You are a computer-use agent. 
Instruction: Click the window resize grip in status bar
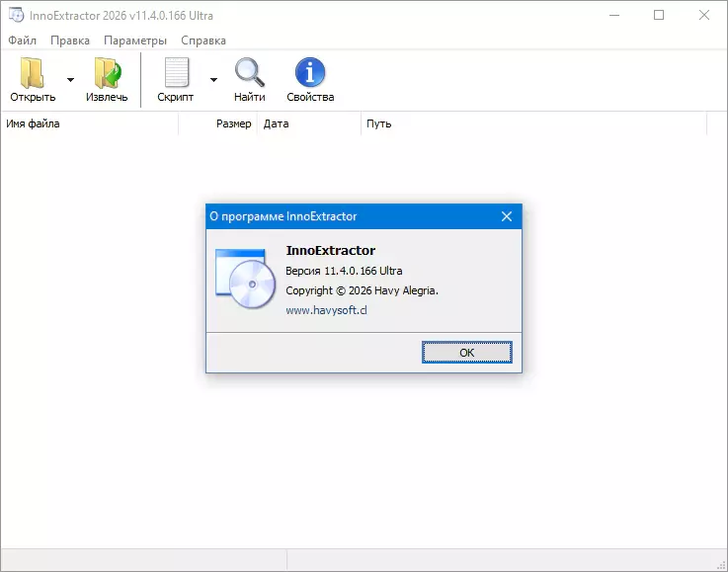click(x=721, y=565)
